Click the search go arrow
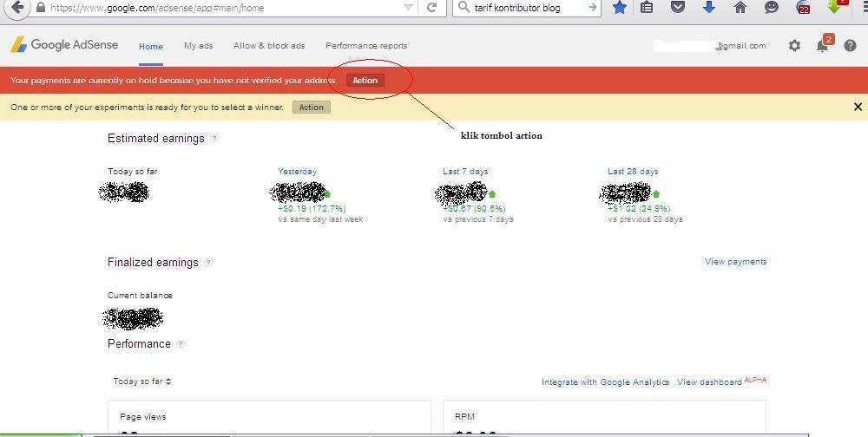 tap(592, 8)
